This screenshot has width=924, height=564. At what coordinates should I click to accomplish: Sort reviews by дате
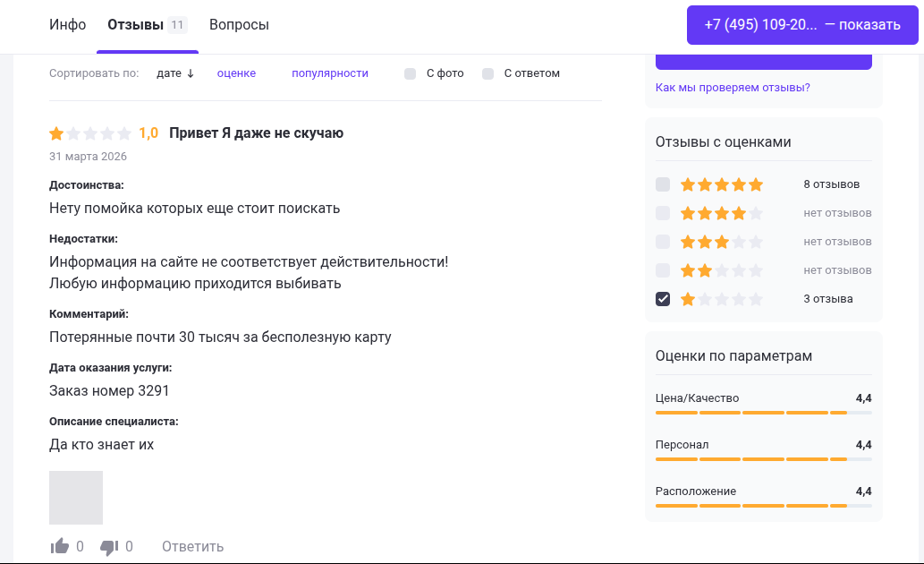[x=169, y=73]
